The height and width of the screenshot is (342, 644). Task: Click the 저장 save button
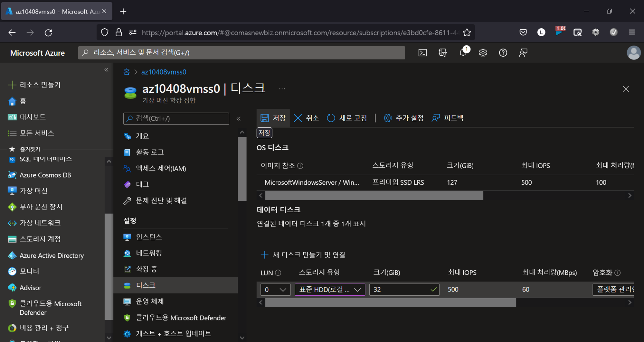click(x=273, y=118)
